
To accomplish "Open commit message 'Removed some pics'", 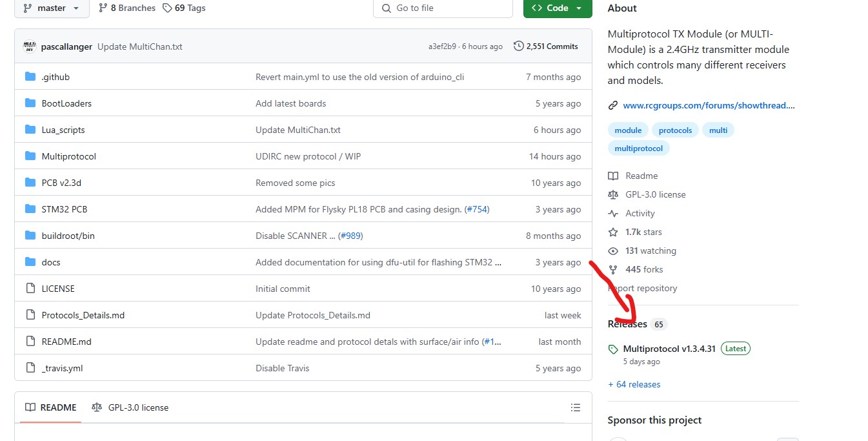I will 296,183.
